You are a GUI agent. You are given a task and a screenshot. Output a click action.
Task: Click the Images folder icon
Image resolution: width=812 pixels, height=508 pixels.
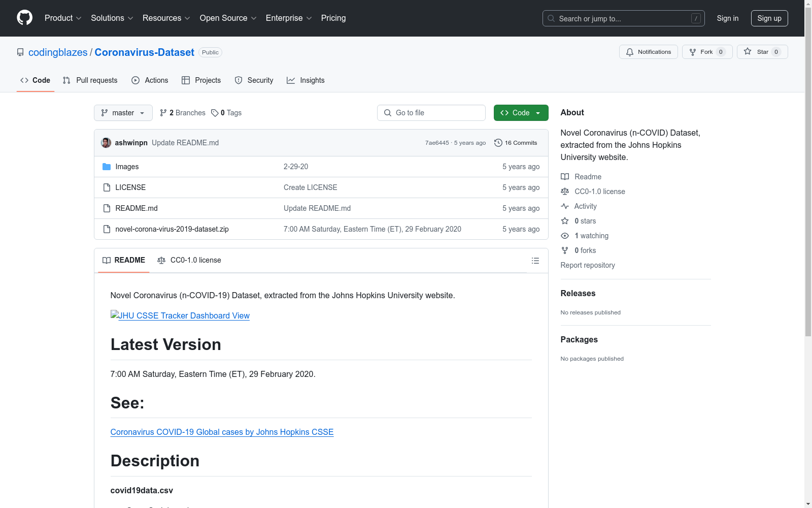tap(107, 167)
